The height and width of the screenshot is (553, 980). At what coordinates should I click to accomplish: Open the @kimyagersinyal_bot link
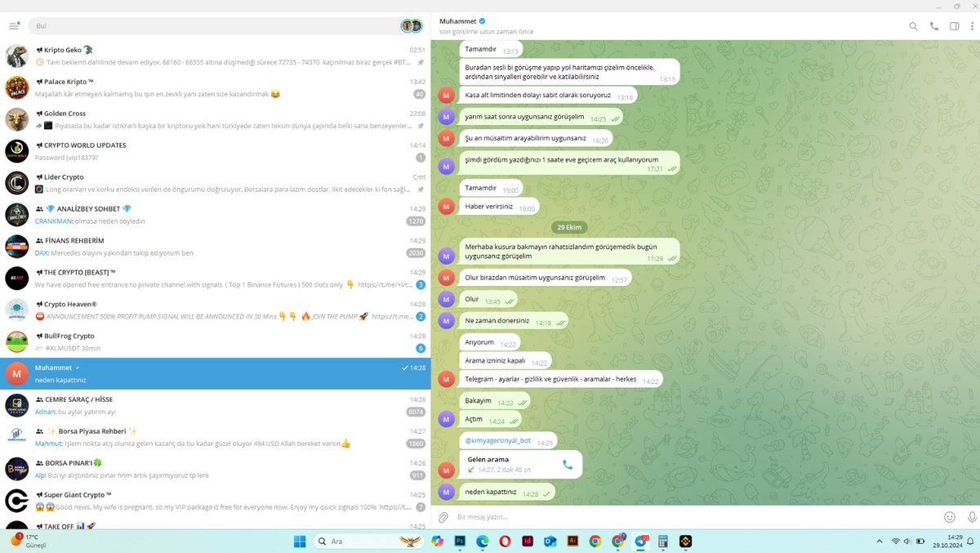point(497,441)
